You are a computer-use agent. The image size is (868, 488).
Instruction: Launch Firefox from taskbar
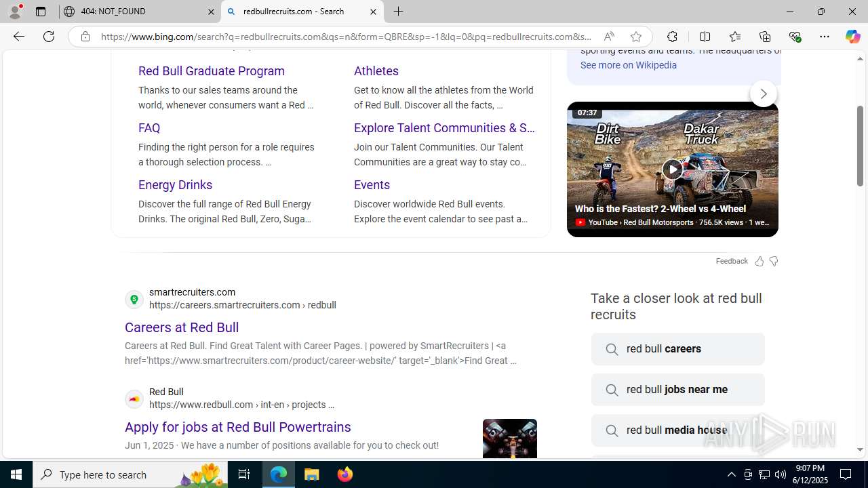(345, 474)
